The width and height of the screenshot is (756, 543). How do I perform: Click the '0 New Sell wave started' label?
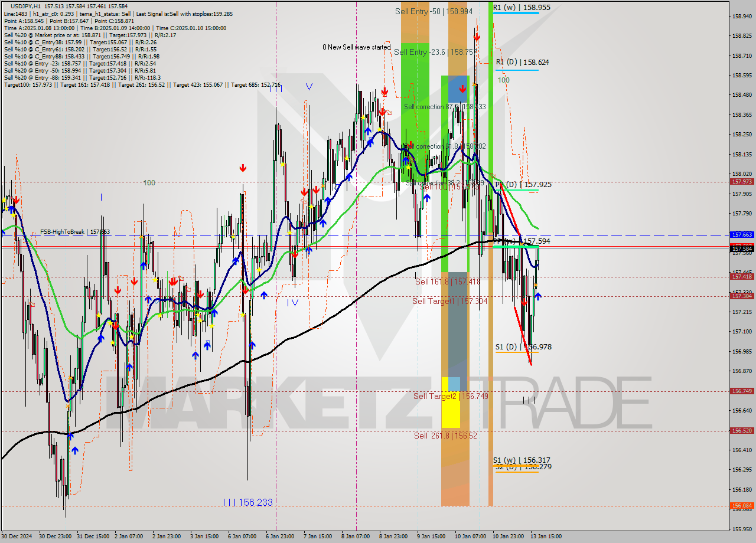356,47
